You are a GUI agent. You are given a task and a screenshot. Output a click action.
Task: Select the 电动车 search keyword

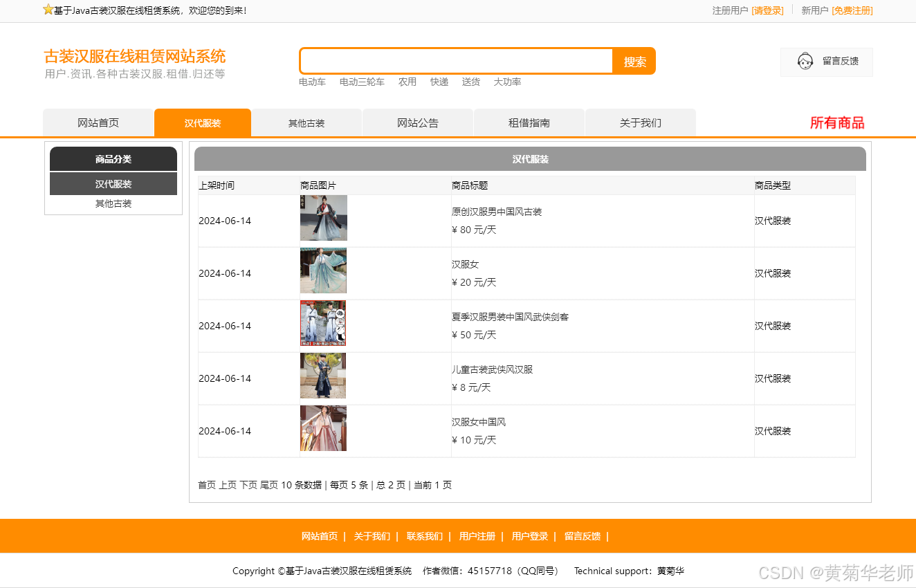tap(312, 82)
